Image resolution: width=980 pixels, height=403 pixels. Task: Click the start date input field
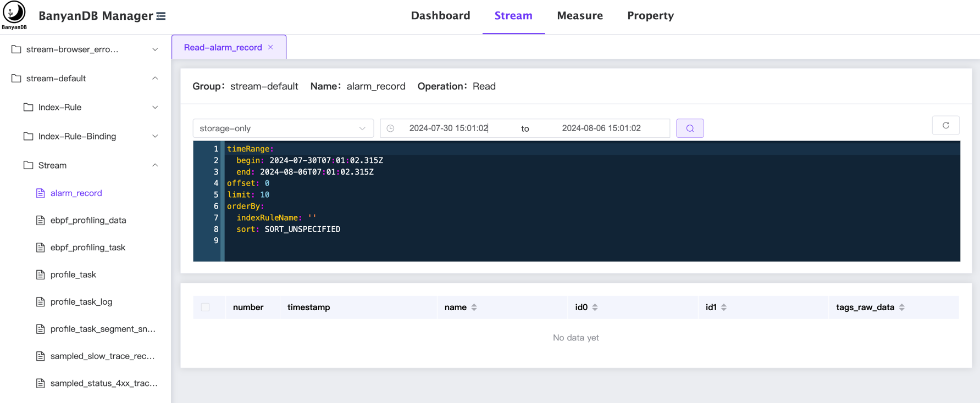(449, 128)
